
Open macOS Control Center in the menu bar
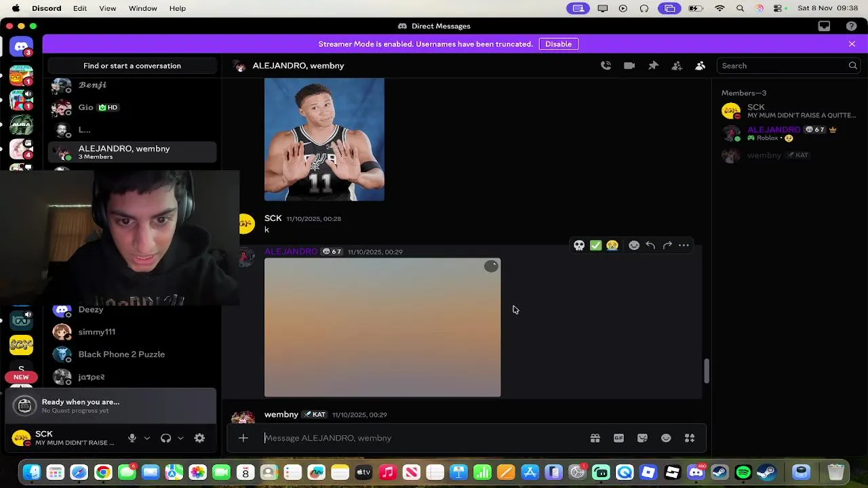click(777, 8)
